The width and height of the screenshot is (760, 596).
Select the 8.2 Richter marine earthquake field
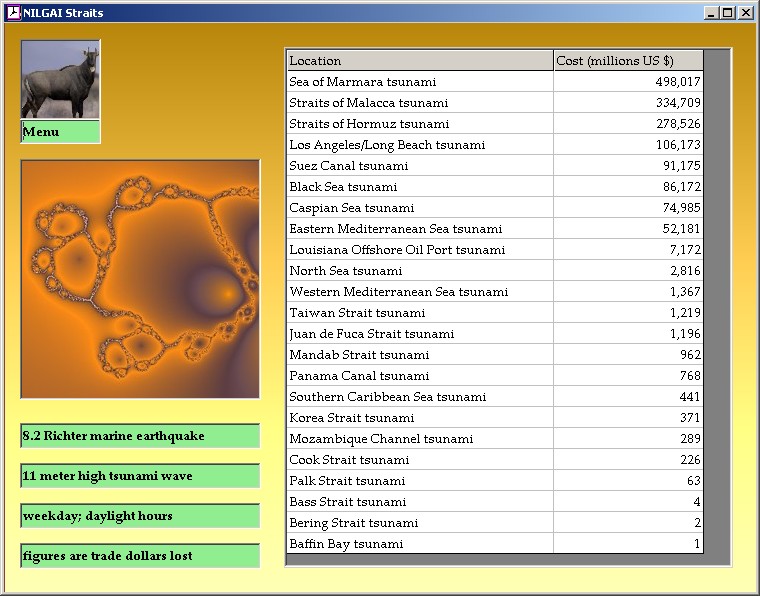pyautogui.click(x=140, y=436)
